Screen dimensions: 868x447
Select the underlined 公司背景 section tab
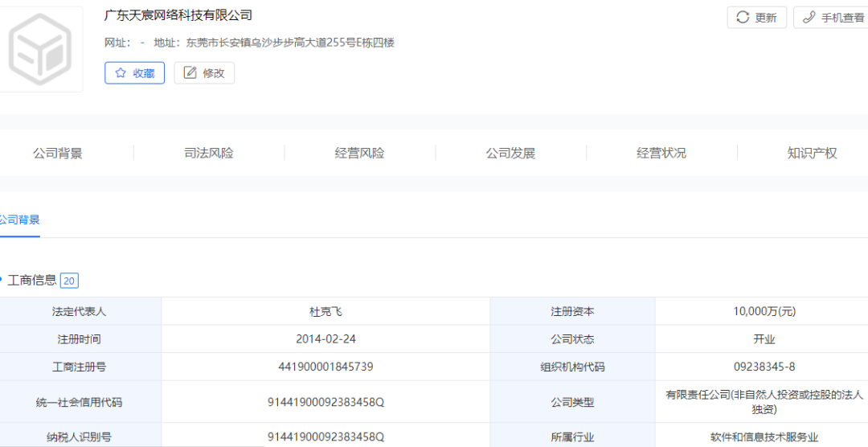click(19, 220)
